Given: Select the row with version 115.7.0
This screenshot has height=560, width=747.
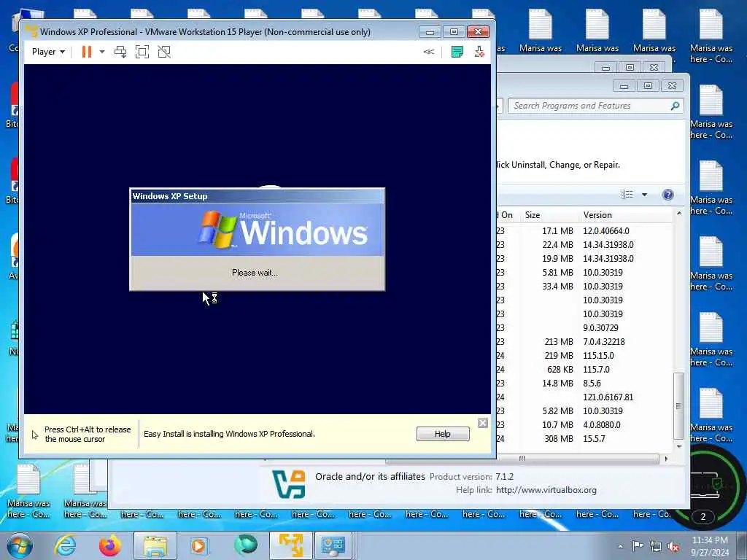Looking at the screenshot, I should click(x=584, y=369).
